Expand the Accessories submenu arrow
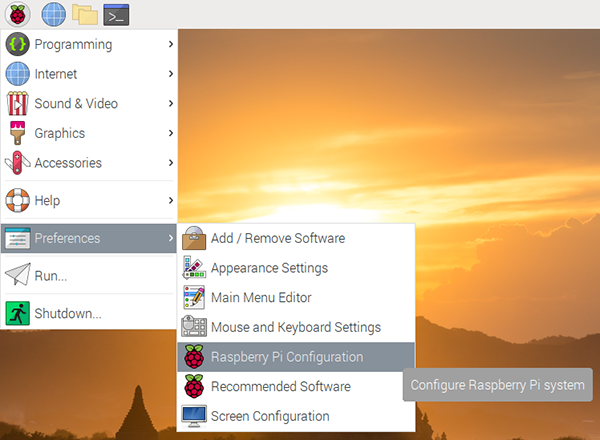Screen dimensions: 600x440 [x=171, y=163]
